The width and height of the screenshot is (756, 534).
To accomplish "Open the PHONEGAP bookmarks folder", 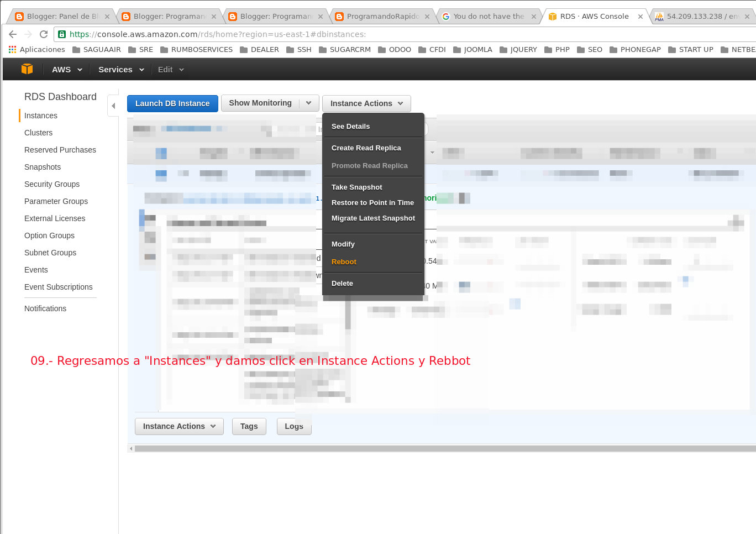I will pos(635,50).
